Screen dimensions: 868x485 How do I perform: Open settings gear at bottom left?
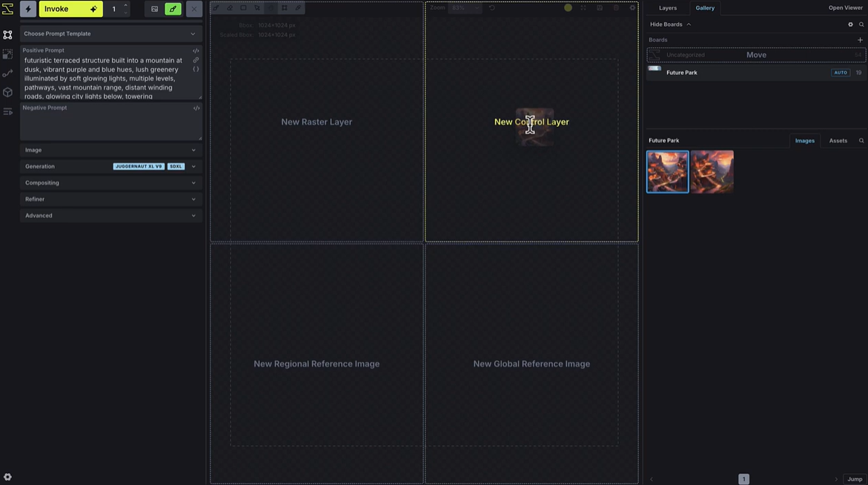pos(7,477)
